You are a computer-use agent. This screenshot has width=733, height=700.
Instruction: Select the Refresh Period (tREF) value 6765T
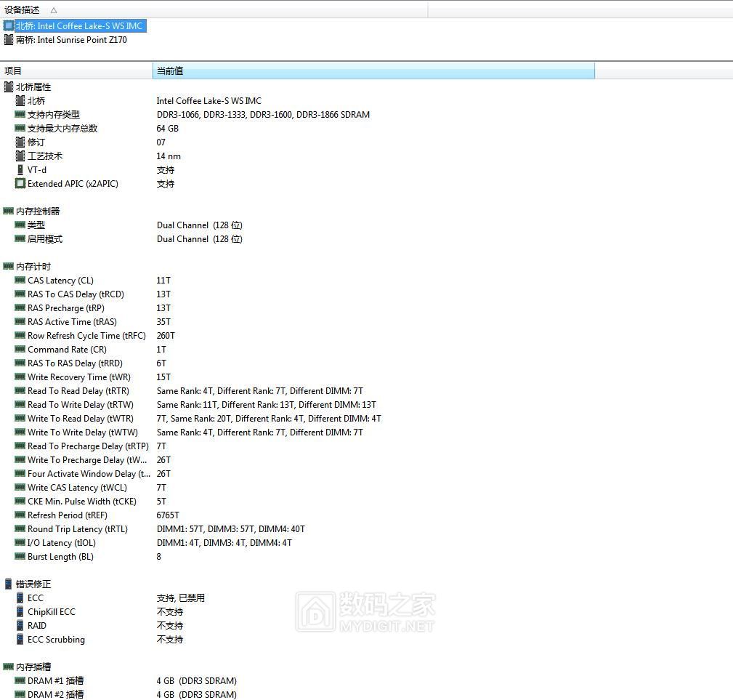(167, 515)
